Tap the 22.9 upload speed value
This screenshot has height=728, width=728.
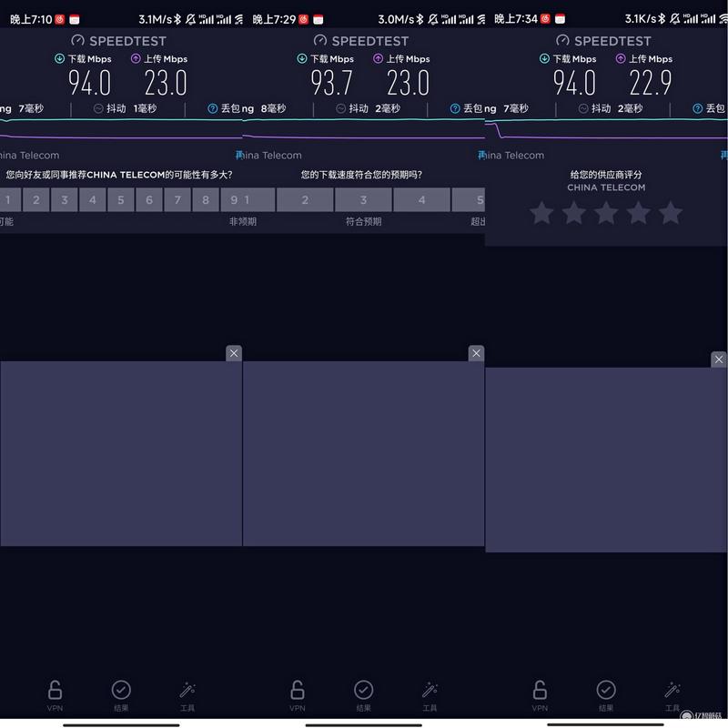coord(651,83)
